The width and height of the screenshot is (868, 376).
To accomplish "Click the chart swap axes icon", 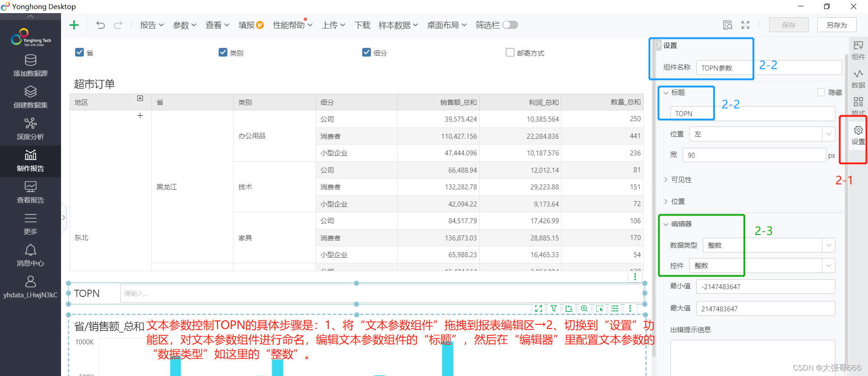I will (x=569, y=308).
